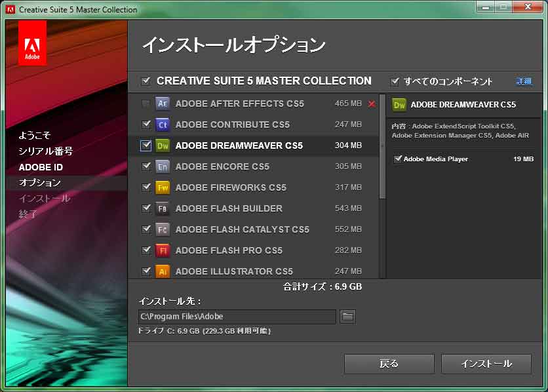
Task: Toggle the すべてのコンポーネント checkbox
Action: (395, 81)
